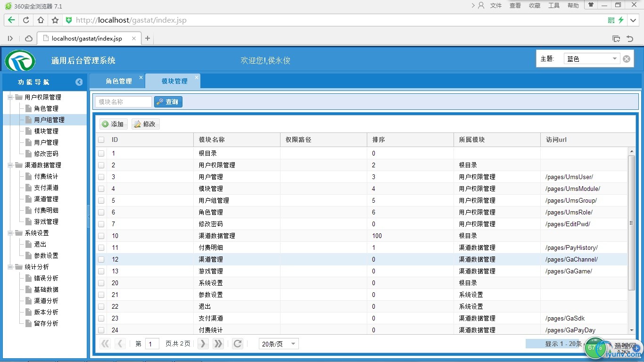Jump to last page of the grid
The image size is (644, 362).
point(218,344)
